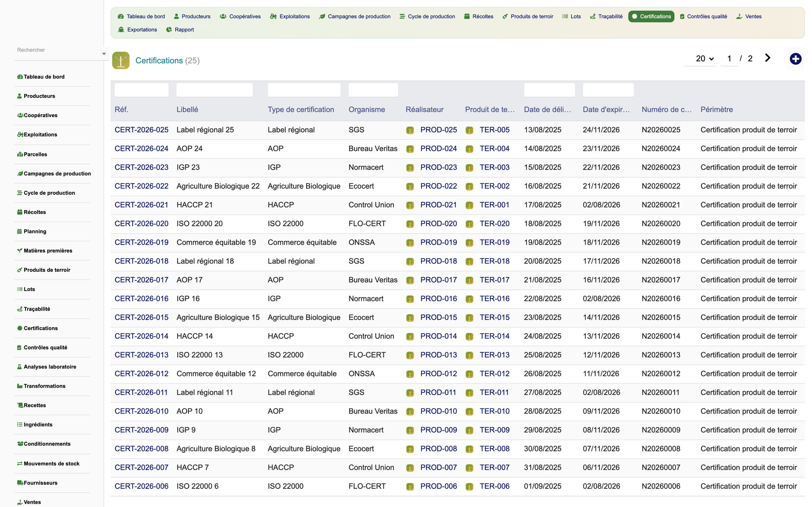Click product icon beside TER-009
This screenshot has width=812, height=507.
pyautogui.click(x=469, y=430)
